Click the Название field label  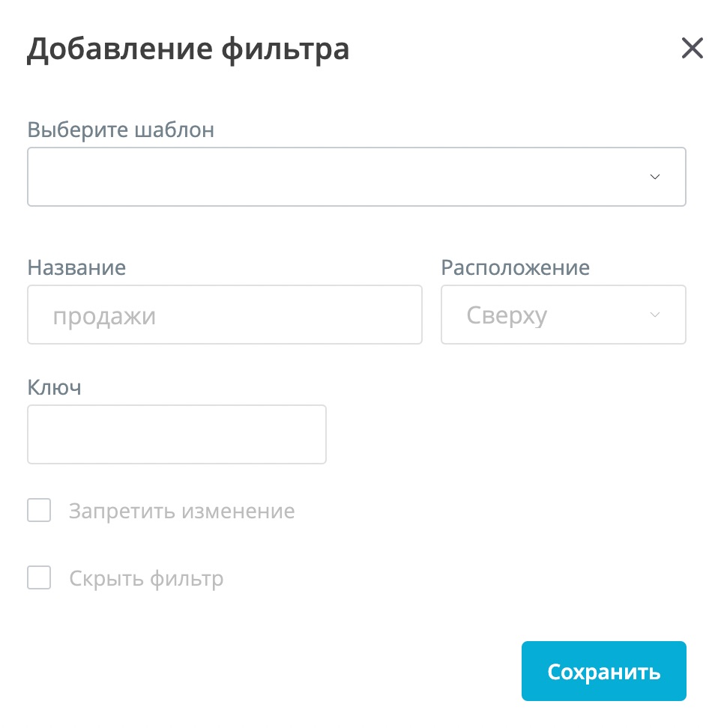76,267
